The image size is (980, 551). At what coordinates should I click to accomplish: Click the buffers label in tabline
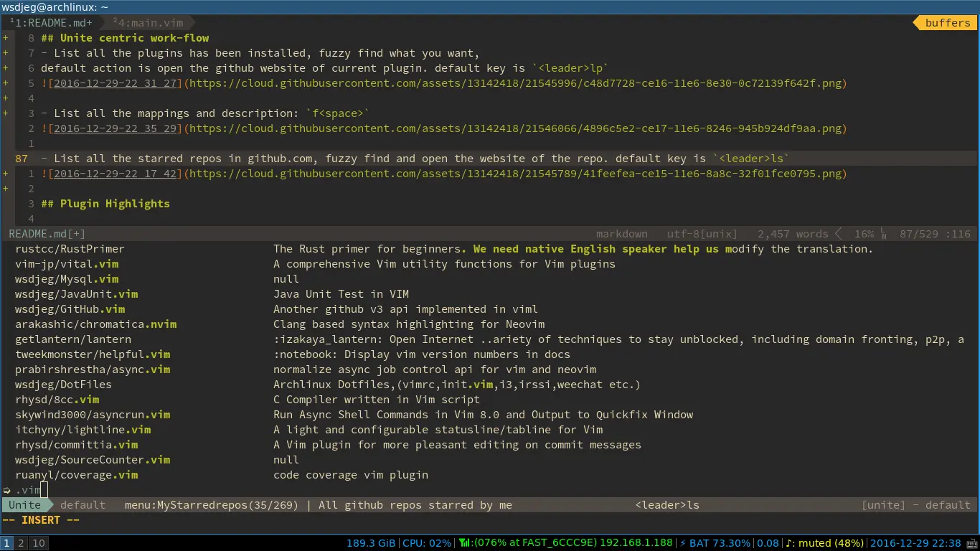(947, 23)
